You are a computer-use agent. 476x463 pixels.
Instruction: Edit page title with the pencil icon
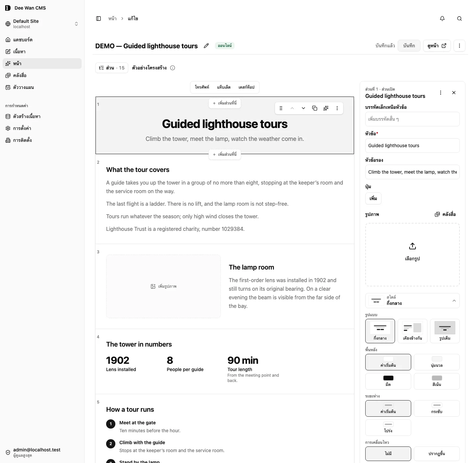[x=206, y=46]
